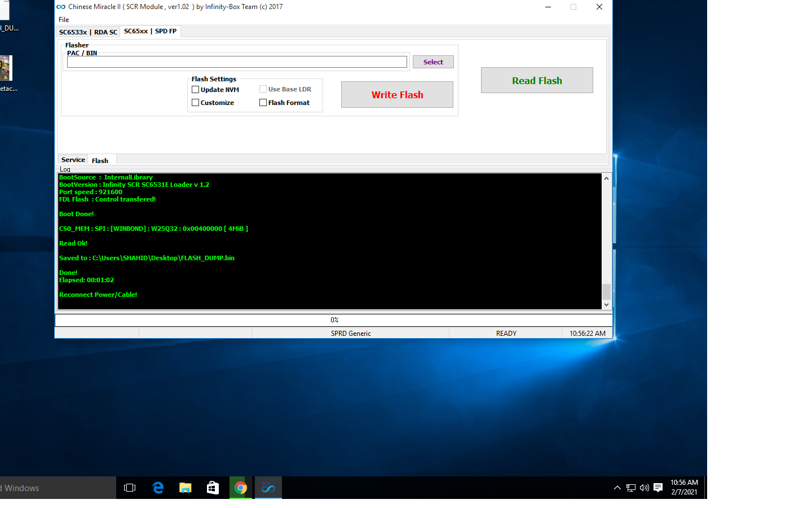Click the log scrollbar thumb
The width and height of the screenshot is (812, 508).
pyautogui.click(x=606, y=292)
